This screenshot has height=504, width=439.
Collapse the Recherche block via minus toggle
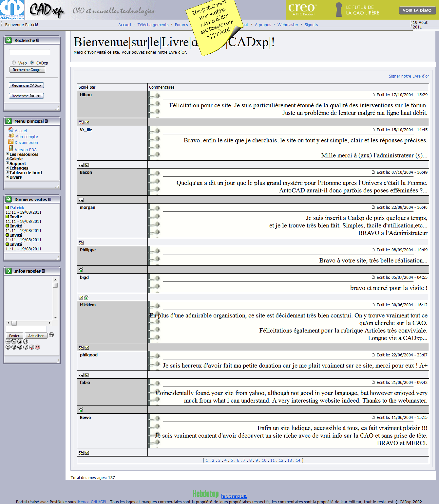click(38, 40)
